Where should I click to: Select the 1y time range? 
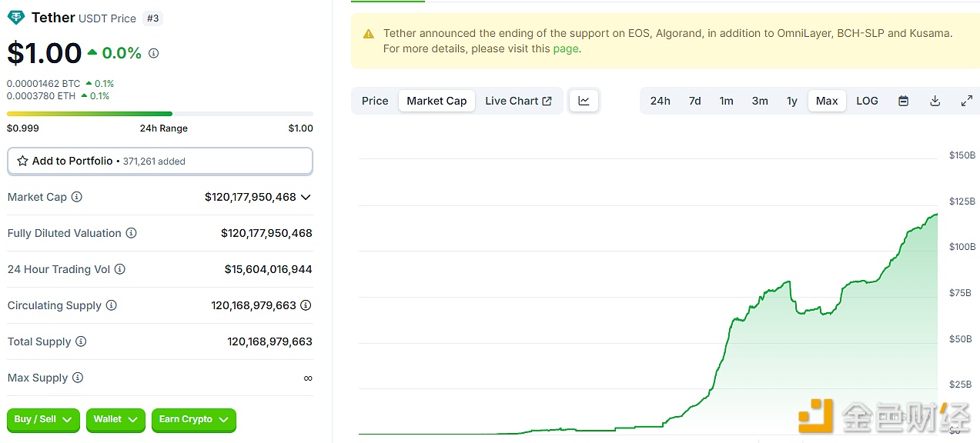pos(792,101)
